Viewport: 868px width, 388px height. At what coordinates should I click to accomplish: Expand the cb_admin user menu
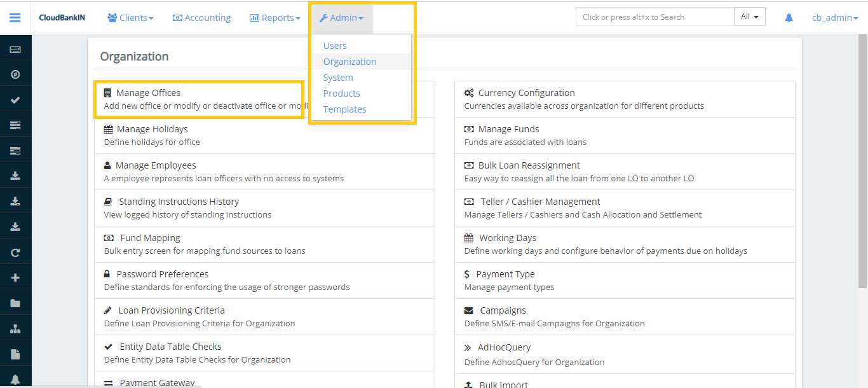[x=834, y=18]
